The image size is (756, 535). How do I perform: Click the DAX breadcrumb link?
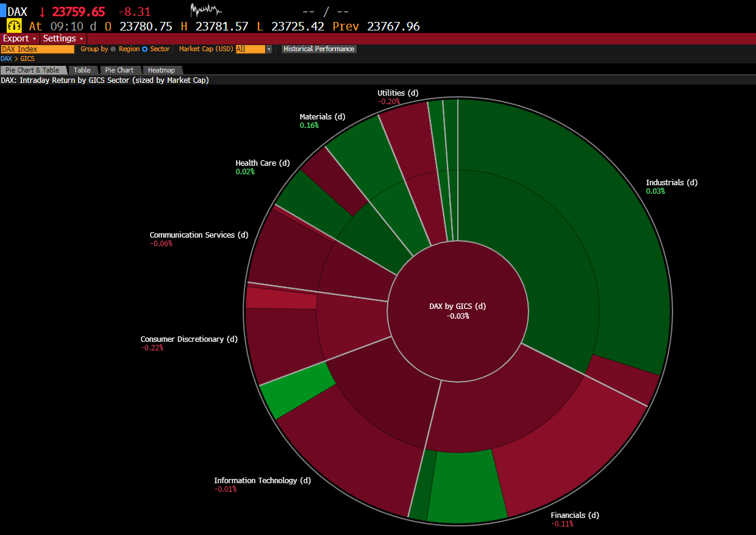coord(6,58)
